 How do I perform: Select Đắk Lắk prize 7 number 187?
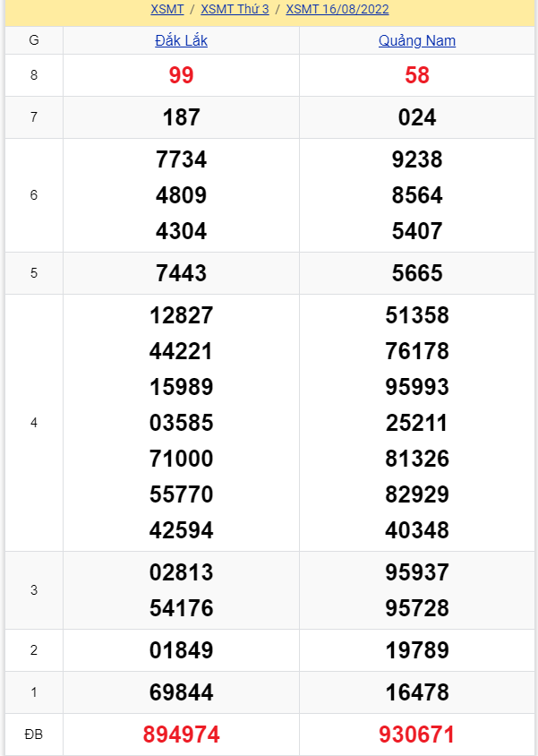pos(181,117)
